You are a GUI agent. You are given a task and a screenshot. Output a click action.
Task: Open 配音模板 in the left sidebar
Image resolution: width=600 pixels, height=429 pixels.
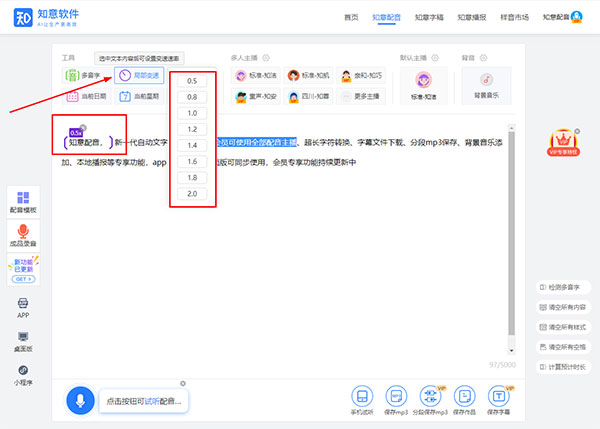(23, 203)
